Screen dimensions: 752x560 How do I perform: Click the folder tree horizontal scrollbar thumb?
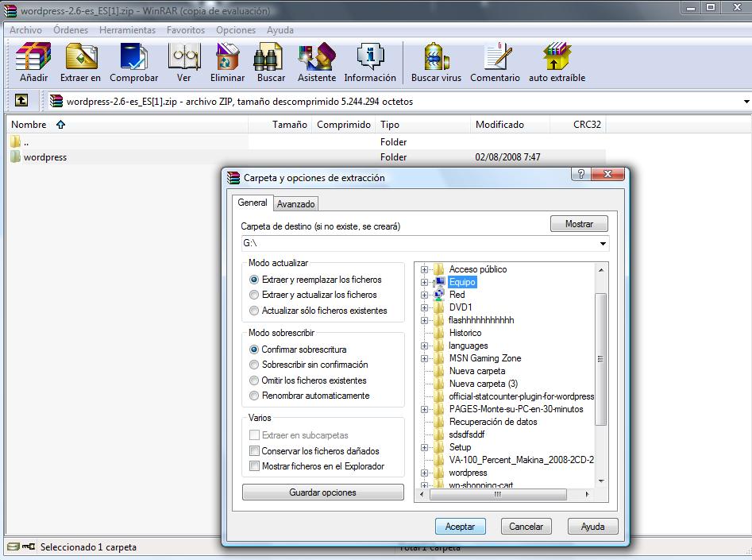(x=498, y=494)
